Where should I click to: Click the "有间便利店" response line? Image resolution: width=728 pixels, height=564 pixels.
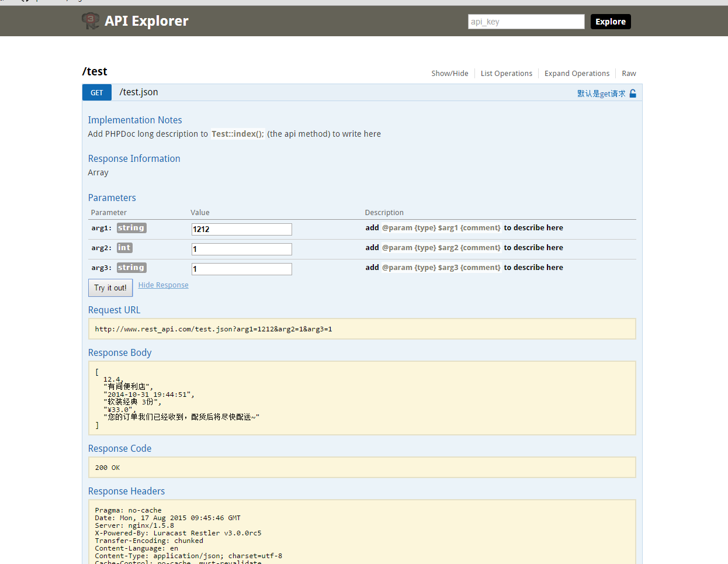coord(128,387)
